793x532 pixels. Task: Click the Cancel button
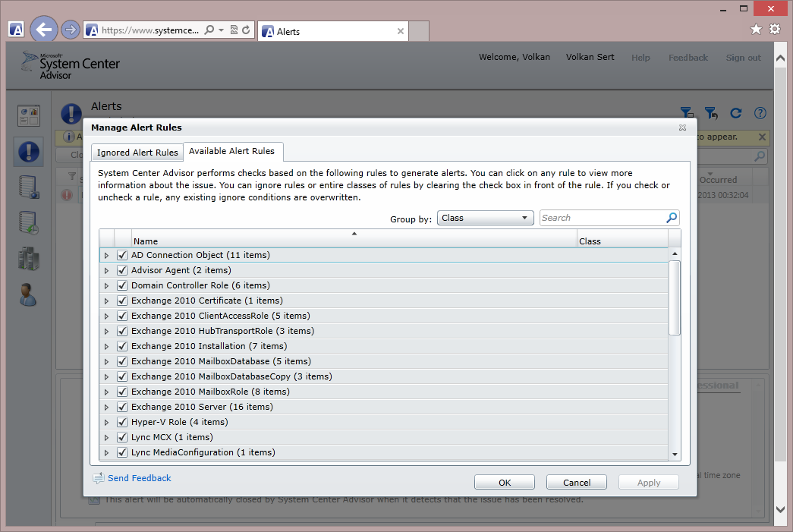point(577,483)
